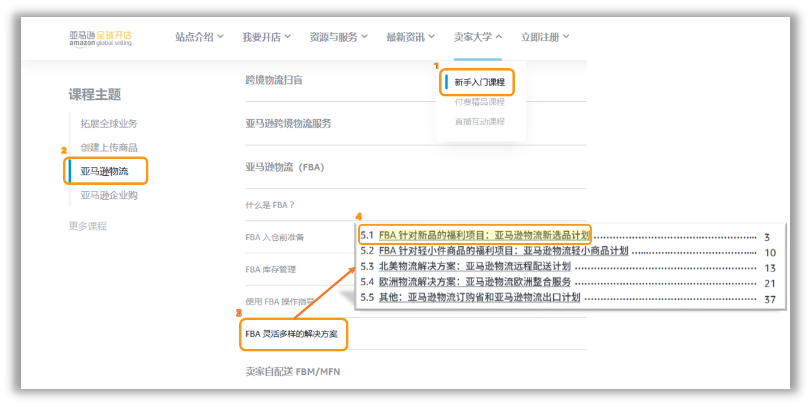Open the 什么是 FBA？ lesson
Image resolution: width=811 pixels, height=407 pixels.
(269, 205)
